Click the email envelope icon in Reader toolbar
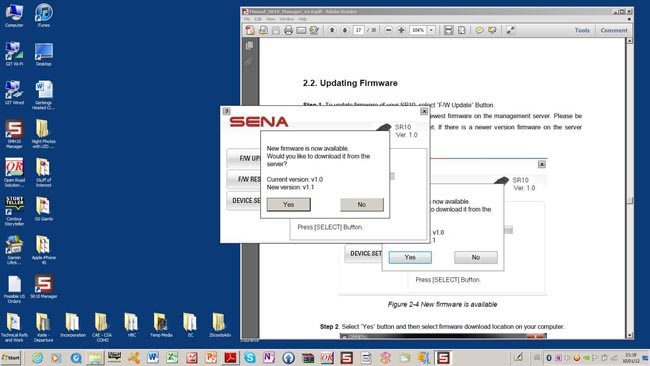 coord(301,30)
